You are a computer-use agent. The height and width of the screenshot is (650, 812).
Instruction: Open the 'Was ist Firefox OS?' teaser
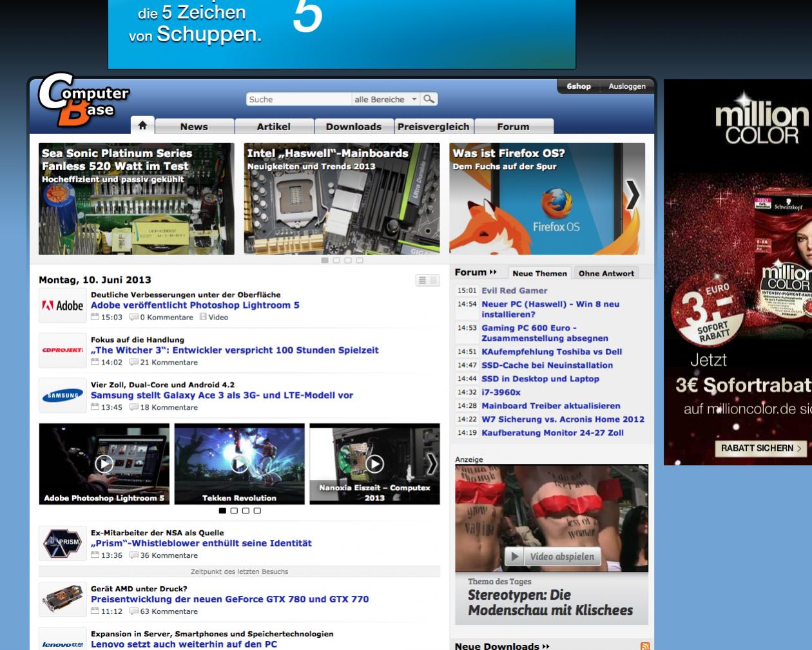pyautogui.click(x=547, y=198)
